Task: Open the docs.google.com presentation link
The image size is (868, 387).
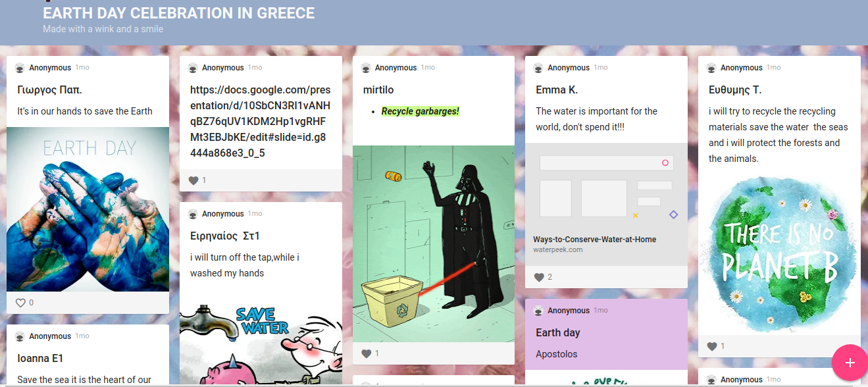Action: 260,122
